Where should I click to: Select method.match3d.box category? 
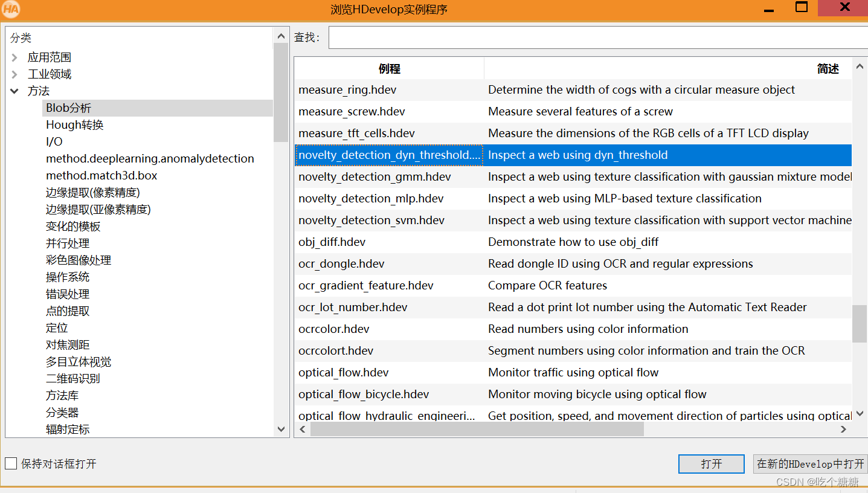[101, 176]
